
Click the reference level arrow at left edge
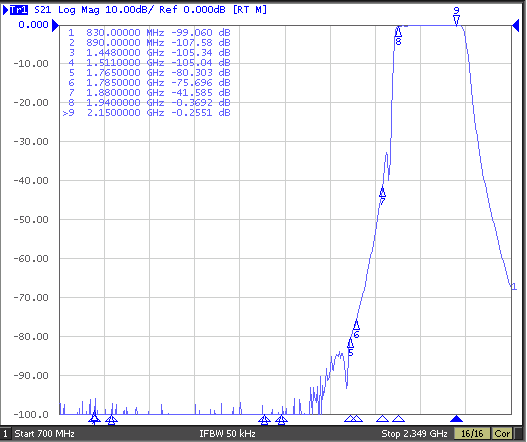point(55,25)
